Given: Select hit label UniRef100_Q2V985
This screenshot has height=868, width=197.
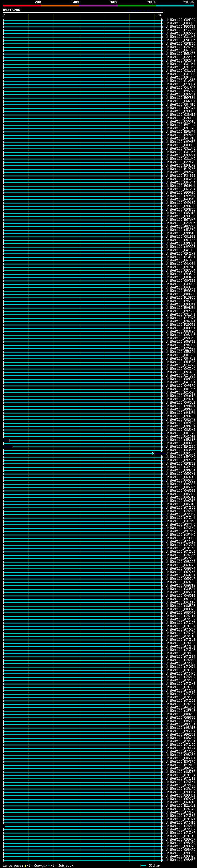Looking at the screenshot, I should 180,57.
